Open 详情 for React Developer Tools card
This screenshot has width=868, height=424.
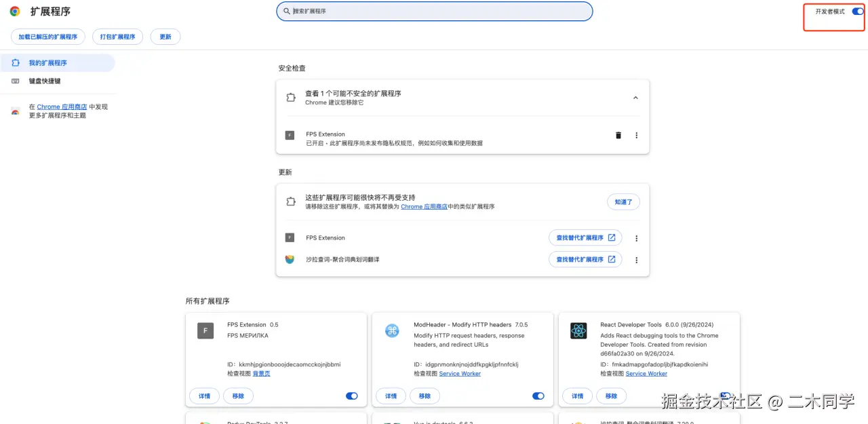click(577, 396)
